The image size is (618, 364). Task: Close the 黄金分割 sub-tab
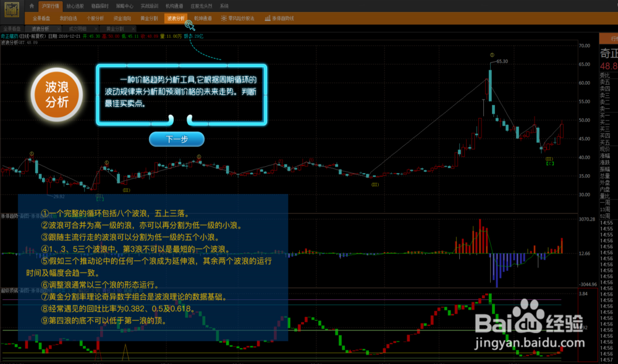(x=133, y=29)
